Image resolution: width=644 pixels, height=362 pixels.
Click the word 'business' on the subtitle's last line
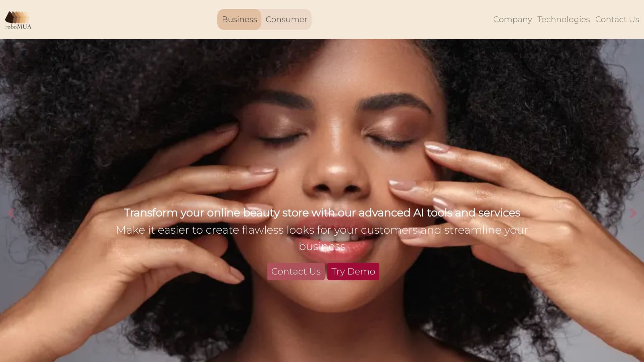pos(322,246)
